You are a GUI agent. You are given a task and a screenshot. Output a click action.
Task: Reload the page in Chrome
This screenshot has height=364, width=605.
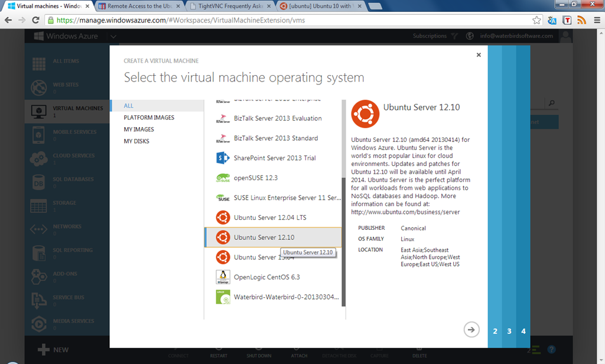35,20
